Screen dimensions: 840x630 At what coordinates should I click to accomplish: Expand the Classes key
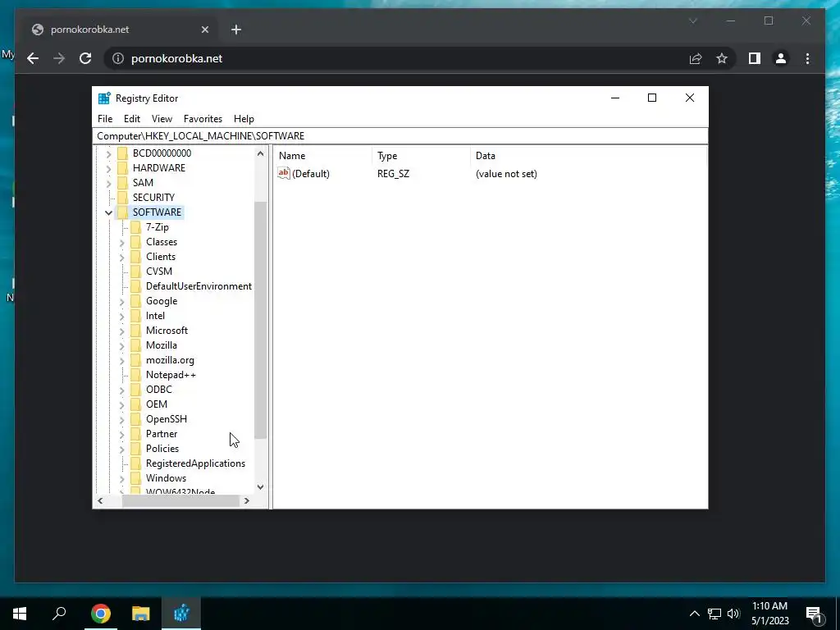click(x=121, y=243)
